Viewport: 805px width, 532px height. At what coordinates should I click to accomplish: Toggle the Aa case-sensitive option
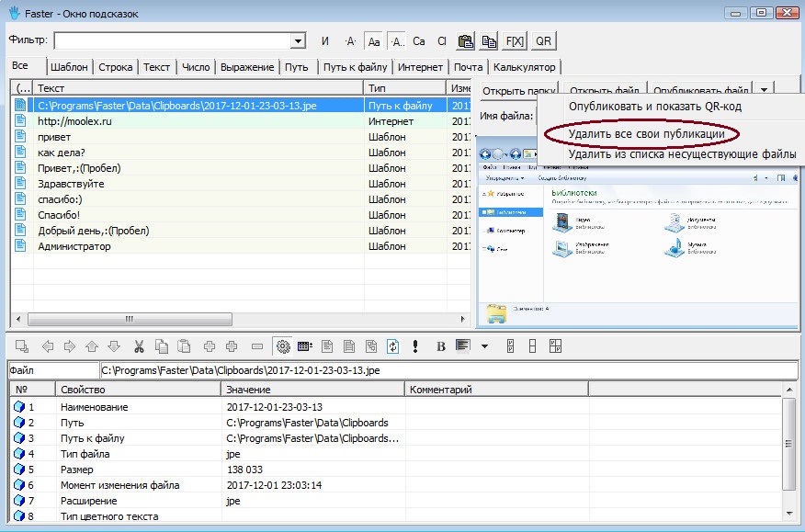click(374, 41)
